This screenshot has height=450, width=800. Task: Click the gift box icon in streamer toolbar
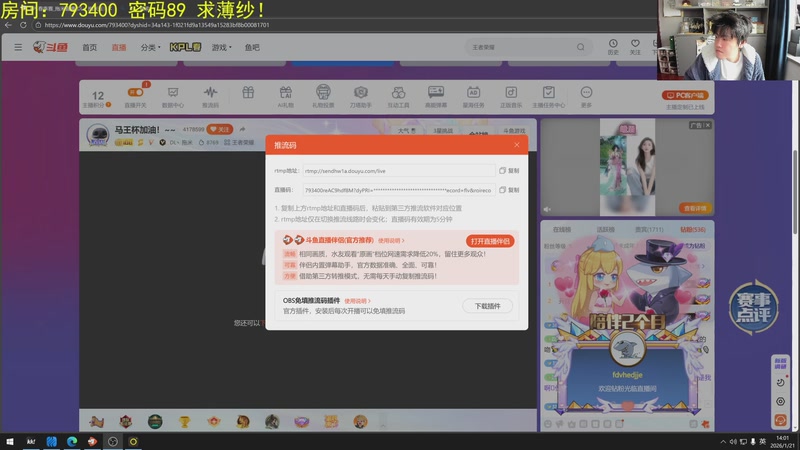pos(248,93)
